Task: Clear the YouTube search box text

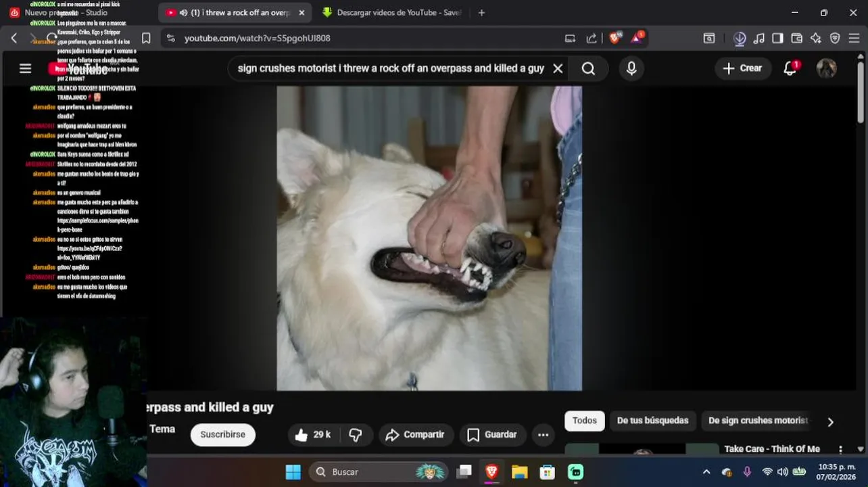Action: click(x=558, y=68)
